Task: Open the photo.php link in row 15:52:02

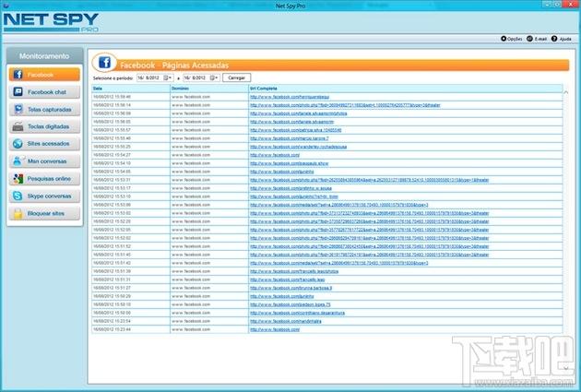Action: [370, 238]
